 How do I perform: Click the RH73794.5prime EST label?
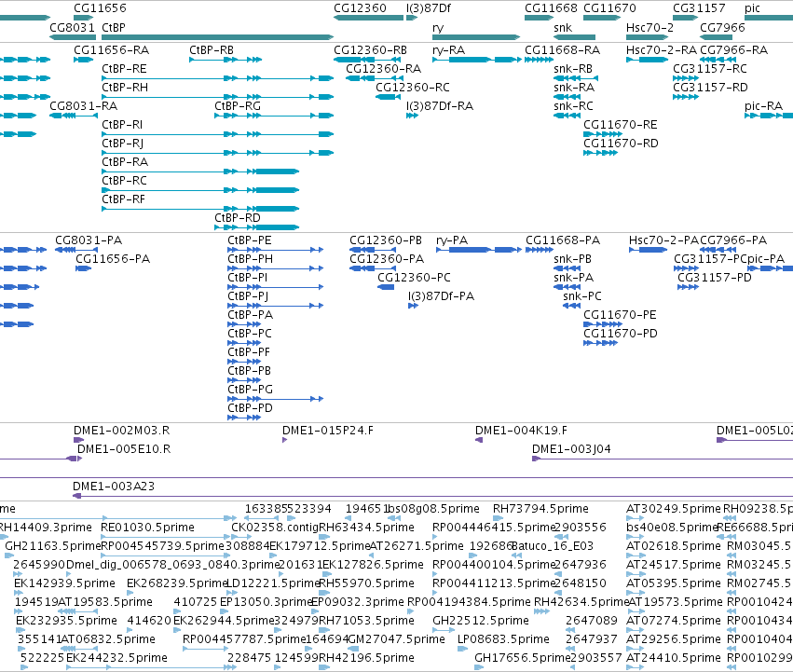coord(541,509)
